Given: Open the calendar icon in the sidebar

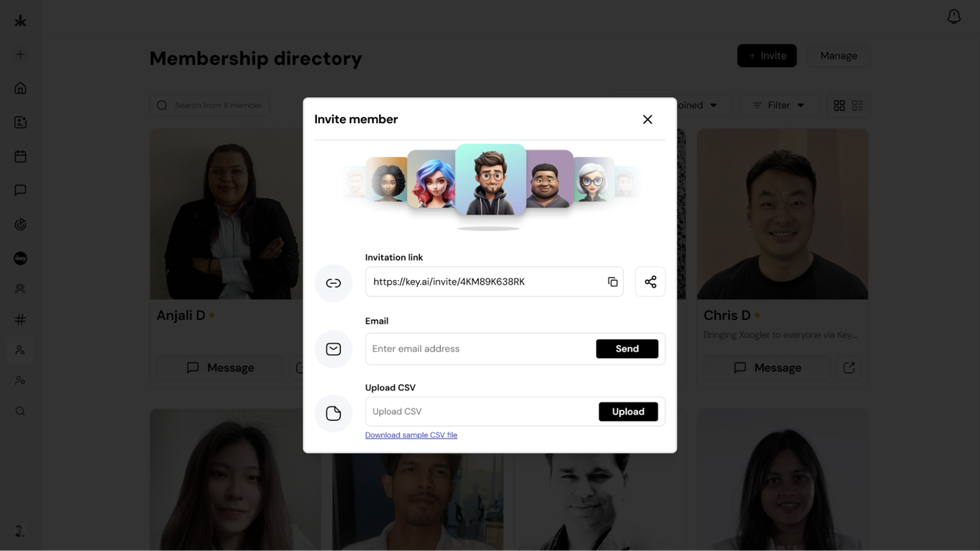Looking at the screenshot, I should click(21, 156).
